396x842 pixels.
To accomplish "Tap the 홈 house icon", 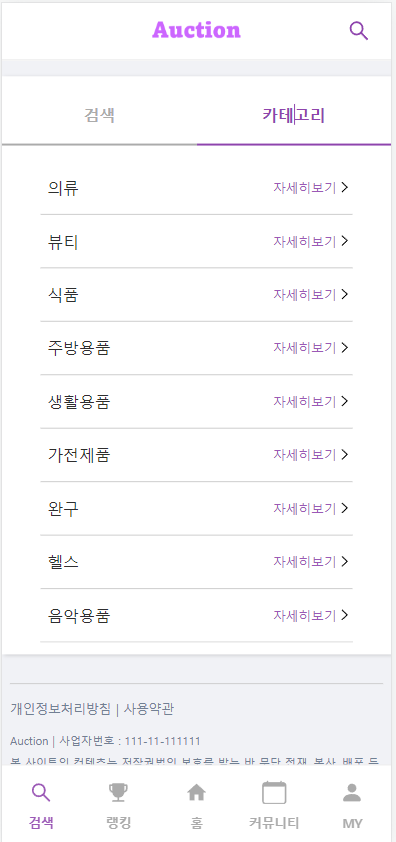I will (x=197, y=793).
